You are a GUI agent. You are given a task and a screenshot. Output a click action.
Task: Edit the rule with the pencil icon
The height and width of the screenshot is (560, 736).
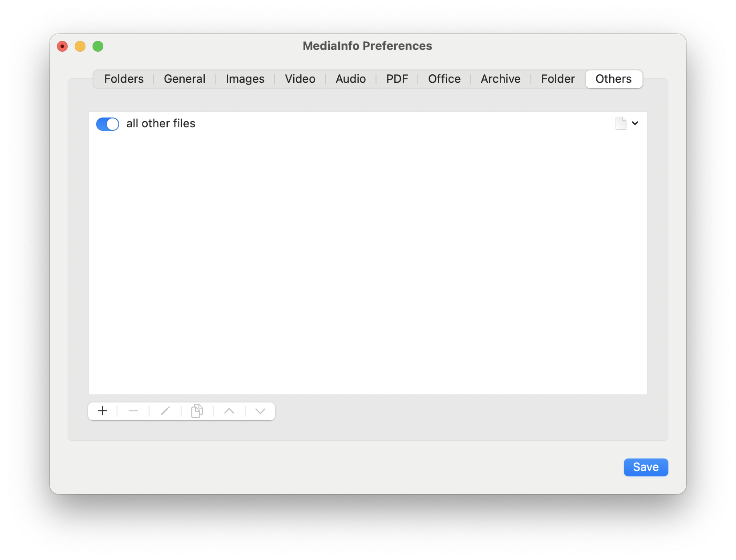click(165, 411)
